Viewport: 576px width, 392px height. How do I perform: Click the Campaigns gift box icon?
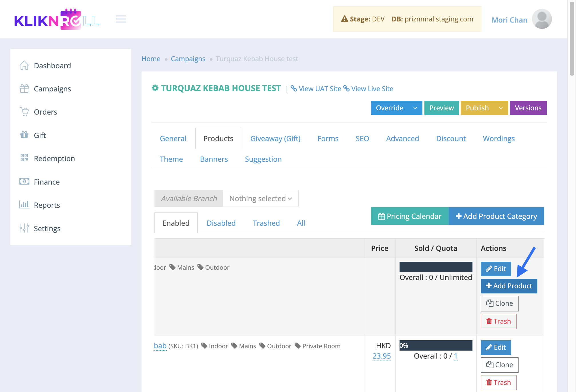(x=24, y=89)
